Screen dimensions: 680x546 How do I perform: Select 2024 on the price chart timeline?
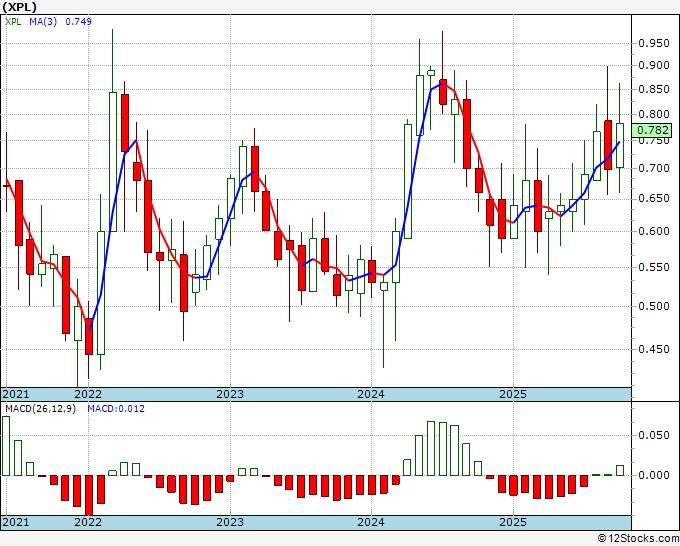click(371, 394)
